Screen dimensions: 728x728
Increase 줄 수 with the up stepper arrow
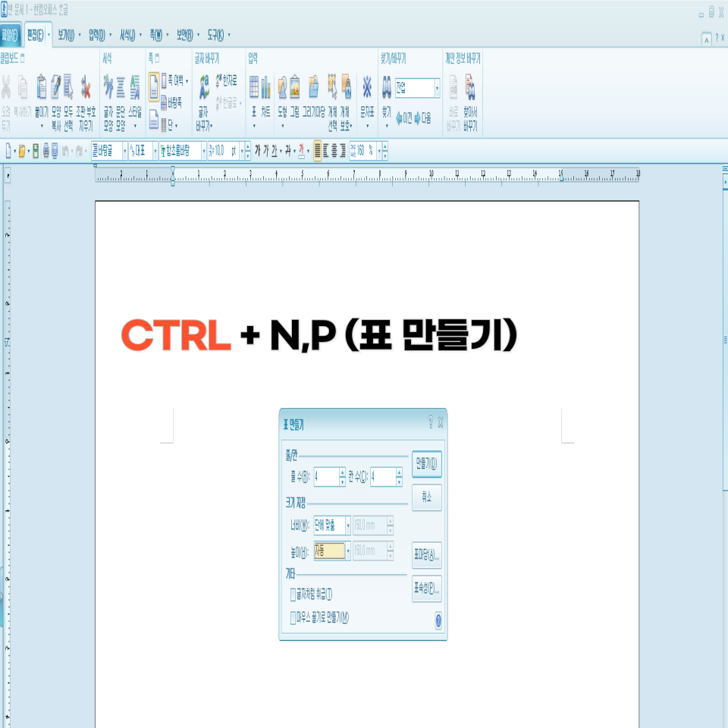(x=342, y=472)
